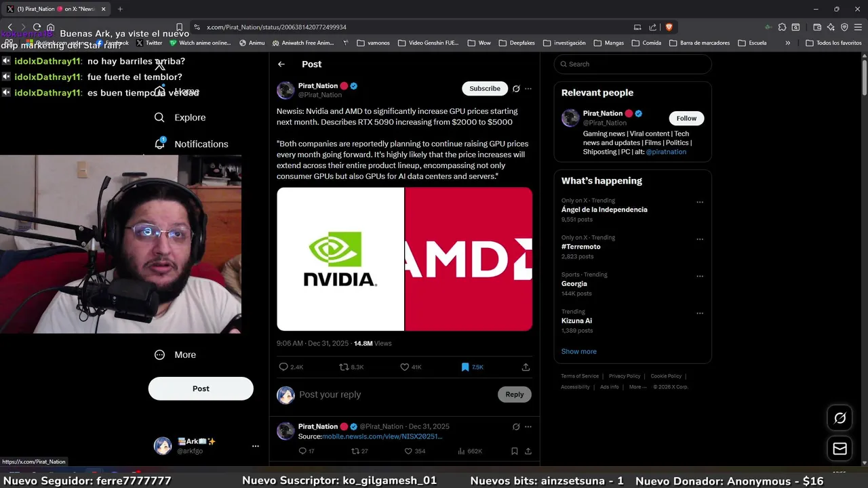The height and width of the screenshot is (488, 868).
Task: Open the Nvidia and AMD logo image
Action: point(404,259)
